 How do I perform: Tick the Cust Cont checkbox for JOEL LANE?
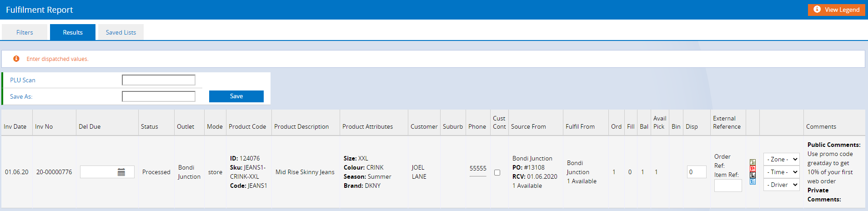click(x=497, y=172)
